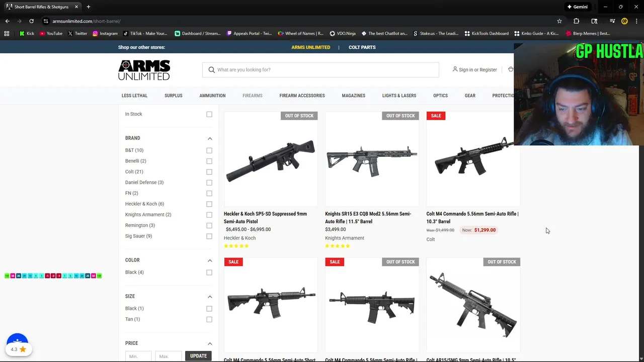Open the Gear menu
Screen dimensions: 644x362
(x=470, y=96)
